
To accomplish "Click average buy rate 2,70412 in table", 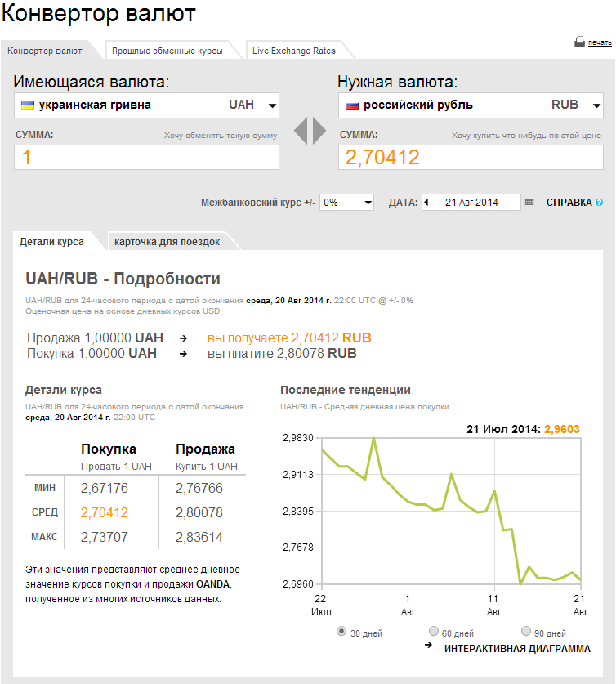I will tap(105, 512).
